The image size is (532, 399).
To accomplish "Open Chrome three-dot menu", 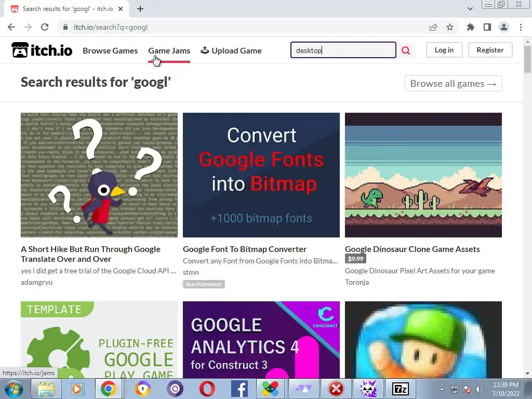I will click(521, 27).
